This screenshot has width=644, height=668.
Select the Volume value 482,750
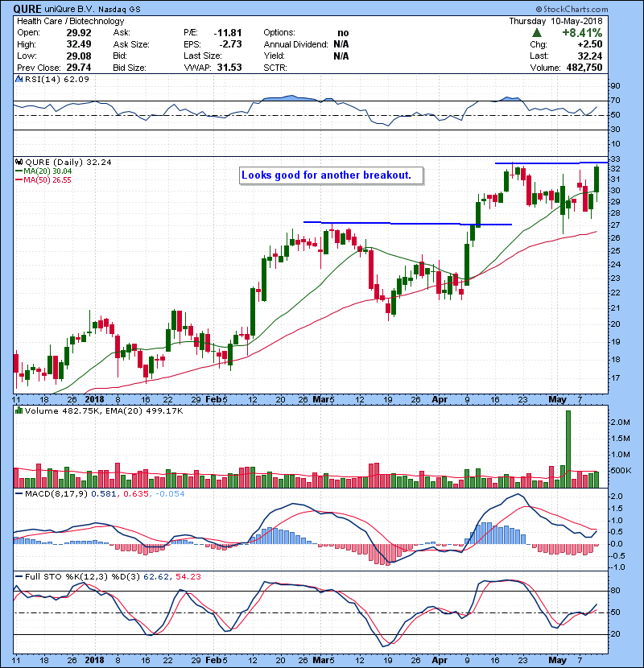coord(584,68)
